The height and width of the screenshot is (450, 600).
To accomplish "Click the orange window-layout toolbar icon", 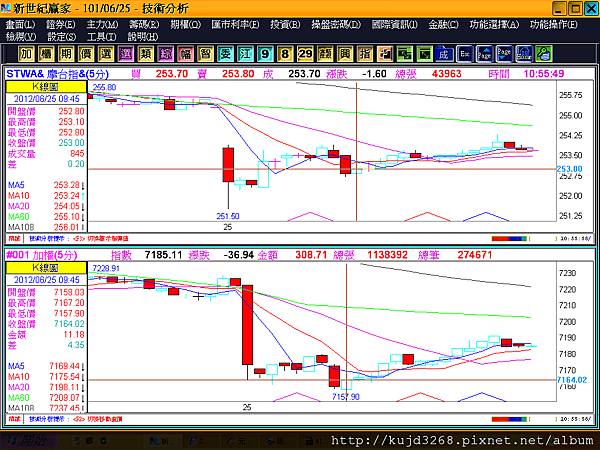I will 385,54.
